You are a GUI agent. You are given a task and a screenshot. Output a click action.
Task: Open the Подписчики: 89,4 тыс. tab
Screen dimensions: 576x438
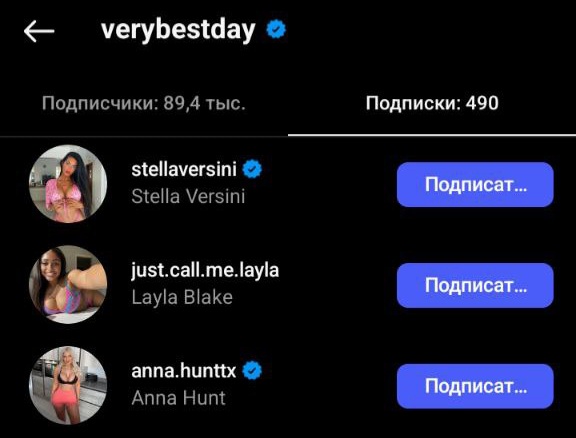144,103
